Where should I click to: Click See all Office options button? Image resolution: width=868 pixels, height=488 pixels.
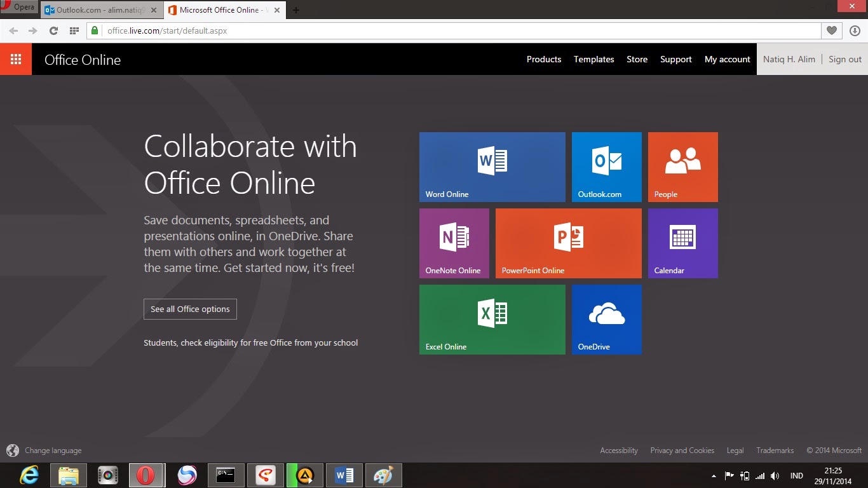pyautogui.click(x=190, y=309)
